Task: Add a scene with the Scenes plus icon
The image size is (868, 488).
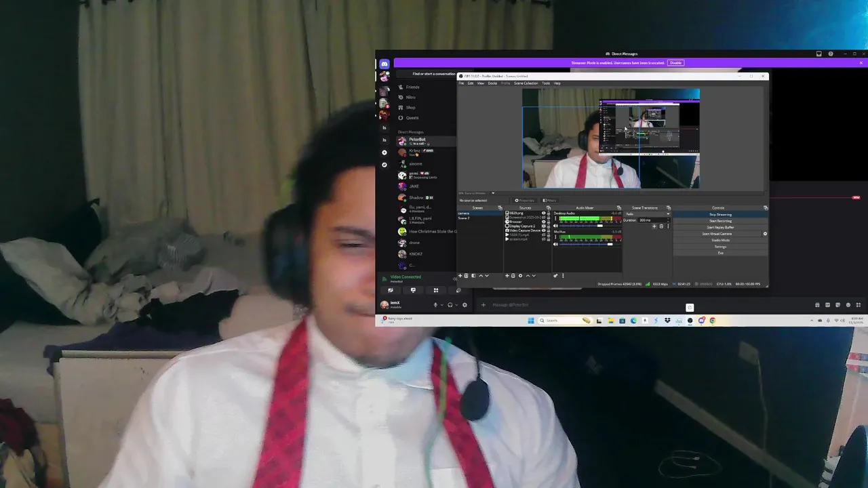Action: pos(460,276)
